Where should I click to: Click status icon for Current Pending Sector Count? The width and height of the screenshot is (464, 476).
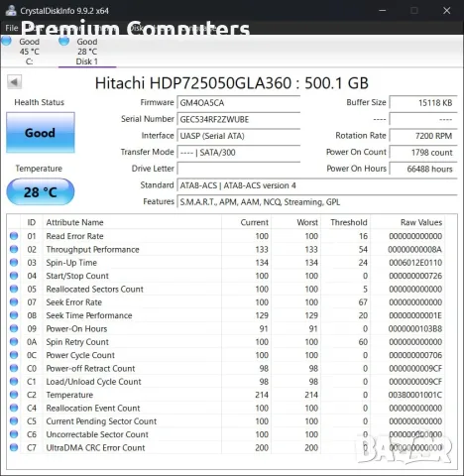[14, 420]
